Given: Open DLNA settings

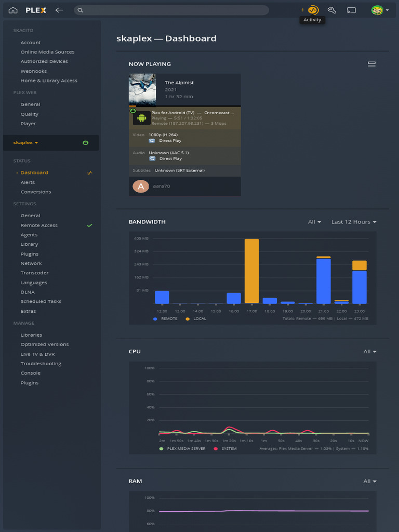Looking at the screenshot, I should pos(28,292).
